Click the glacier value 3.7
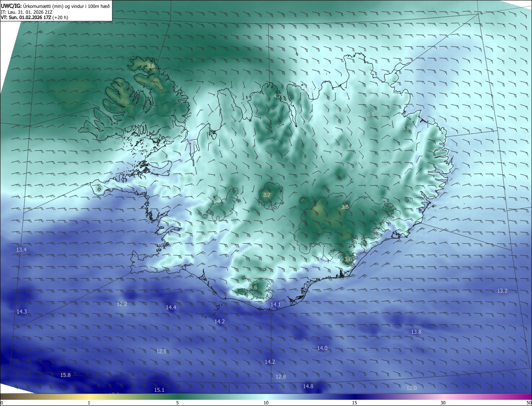Screen dimensions: 532x406 tap(267, 195)
